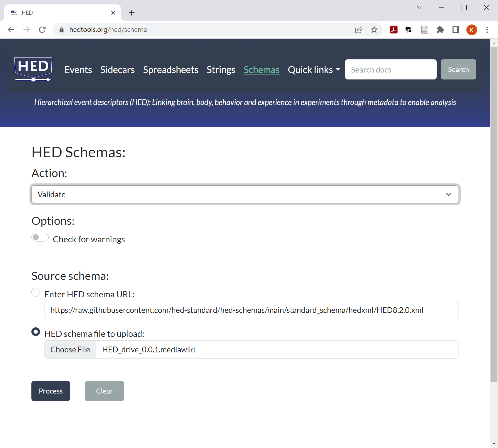498x448 pixels.
Task: Go back using the back arrow
Action: (x=11, y=30)
